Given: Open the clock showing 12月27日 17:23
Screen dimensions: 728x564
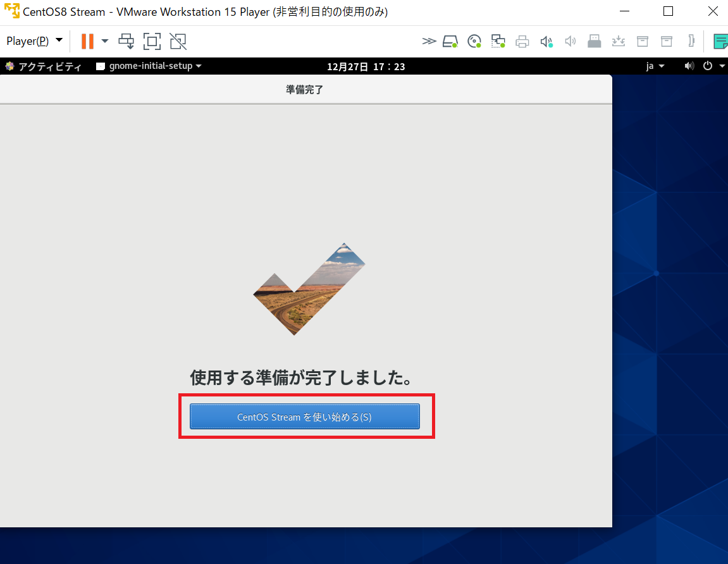Looking at the screenshot, I should [x=366, y=66].
